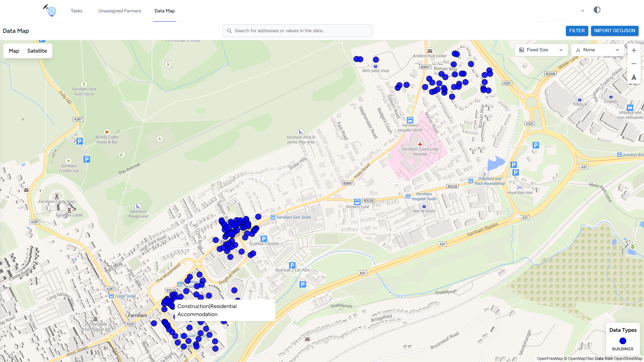Open the Unassigned Farmers tab
The height and width of the screenshot is (362, 644).
(x=120, y=11)
